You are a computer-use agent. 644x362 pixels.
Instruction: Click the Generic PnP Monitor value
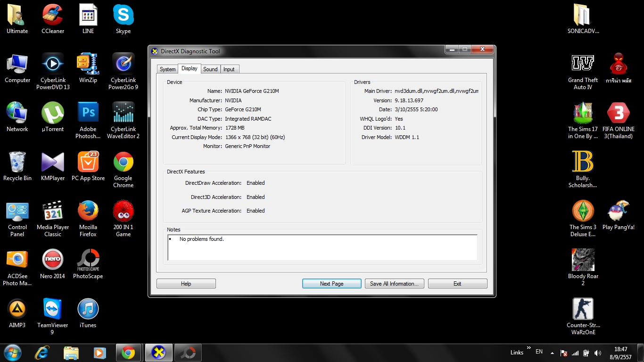(248, 146)
